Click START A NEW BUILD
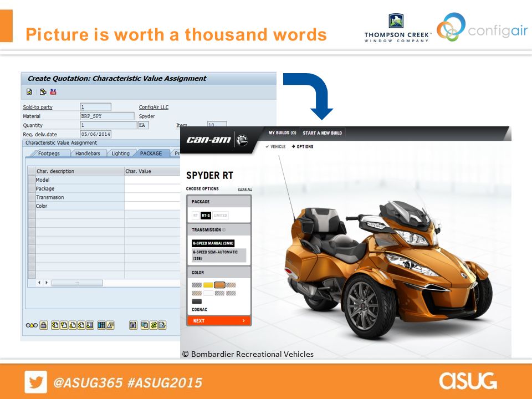The height and width of the screenshot is (399, 532). [323, 133]
